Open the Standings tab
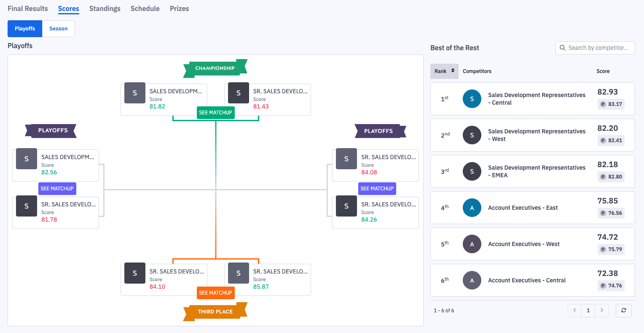The width and height of the screenshot is (644, 333). click(x=105, y=8)
